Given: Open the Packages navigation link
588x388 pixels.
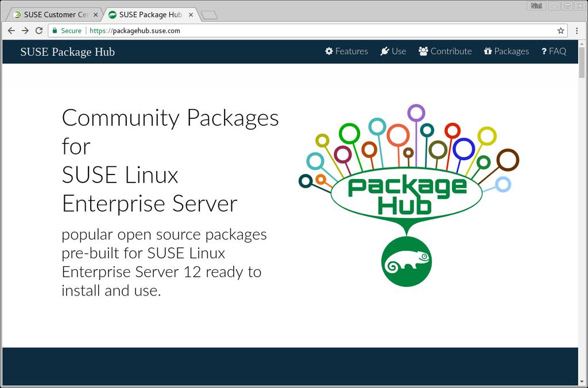Looking at the screenshot, I should [x=506, y=51].
